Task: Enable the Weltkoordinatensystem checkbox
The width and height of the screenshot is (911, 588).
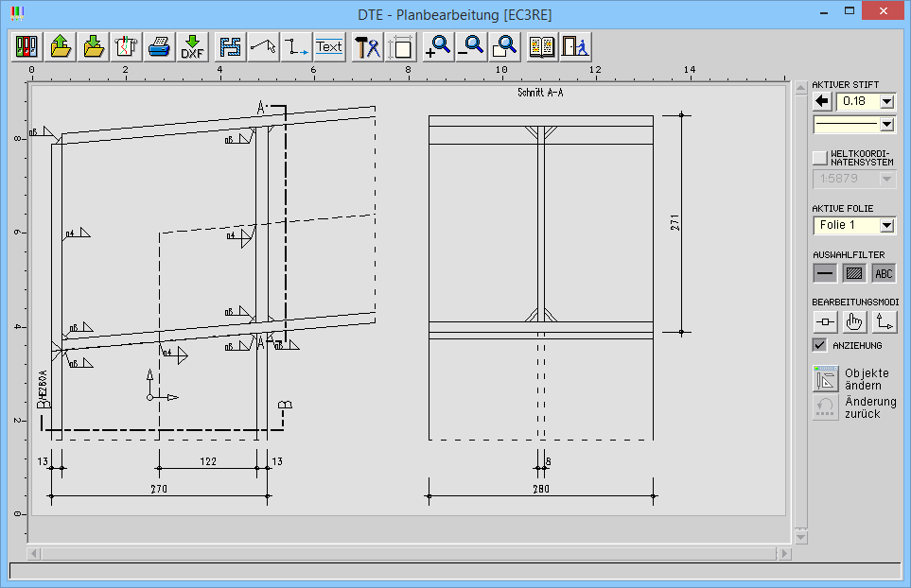Action: (x=820, y=157)
